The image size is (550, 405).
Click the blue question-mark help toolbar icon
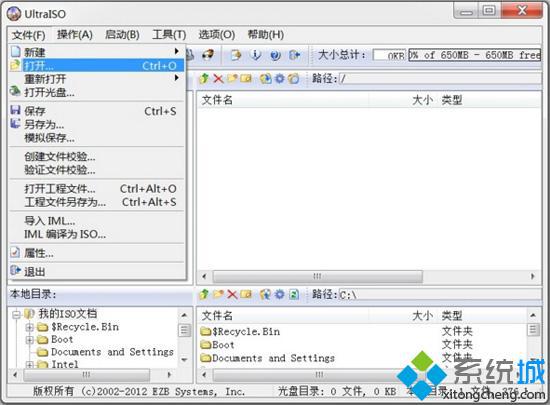click(x=275, y=55)
